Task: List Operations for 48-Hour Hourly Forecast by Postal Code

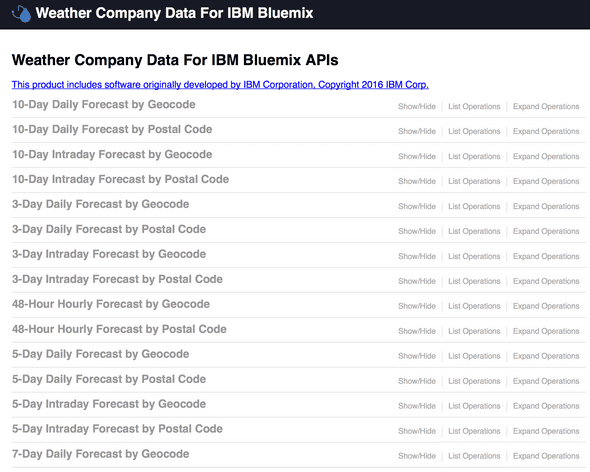Action: point(474,331)
